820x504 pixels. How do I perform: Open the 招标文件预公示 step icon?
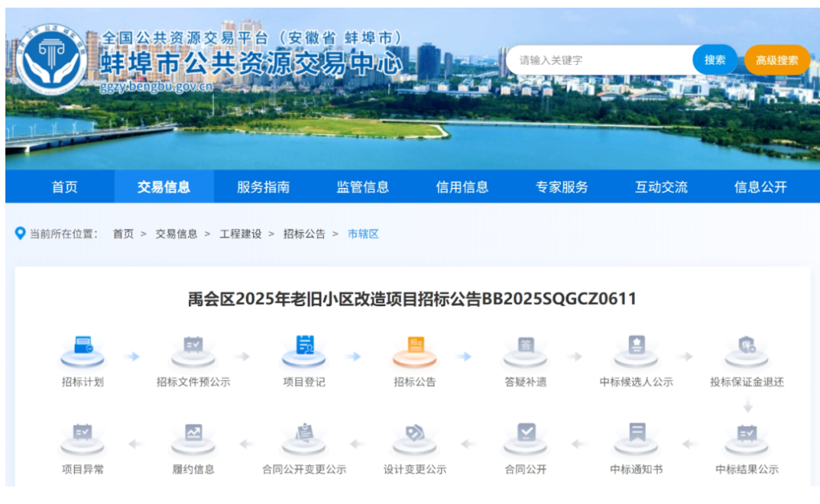coord(193,351)
